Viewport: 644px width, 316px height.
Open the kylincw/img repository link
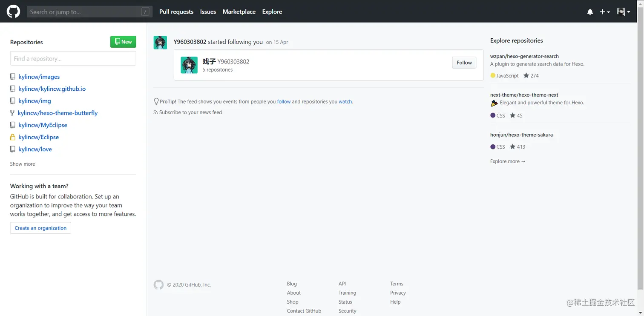point(34,101)
